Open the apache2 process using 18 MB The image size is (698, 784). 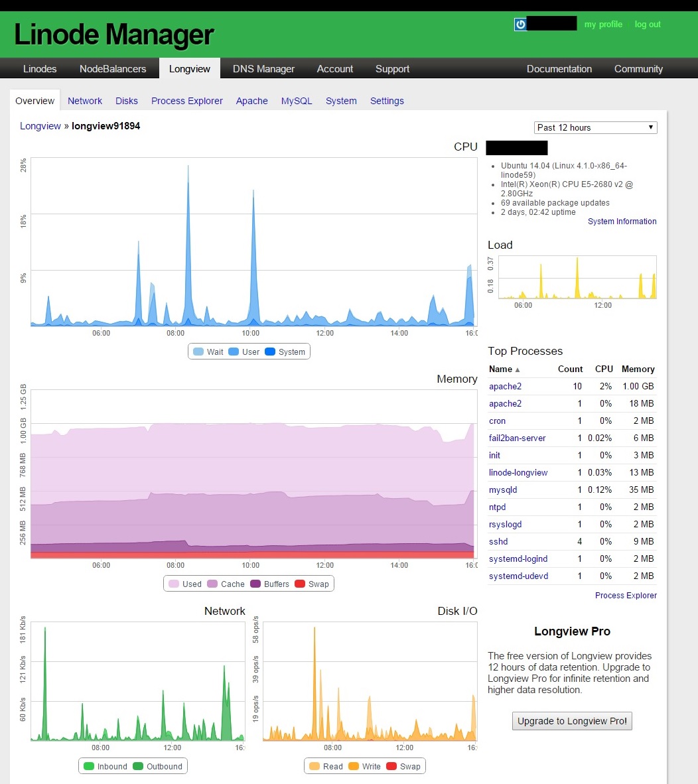coord(505,403)
